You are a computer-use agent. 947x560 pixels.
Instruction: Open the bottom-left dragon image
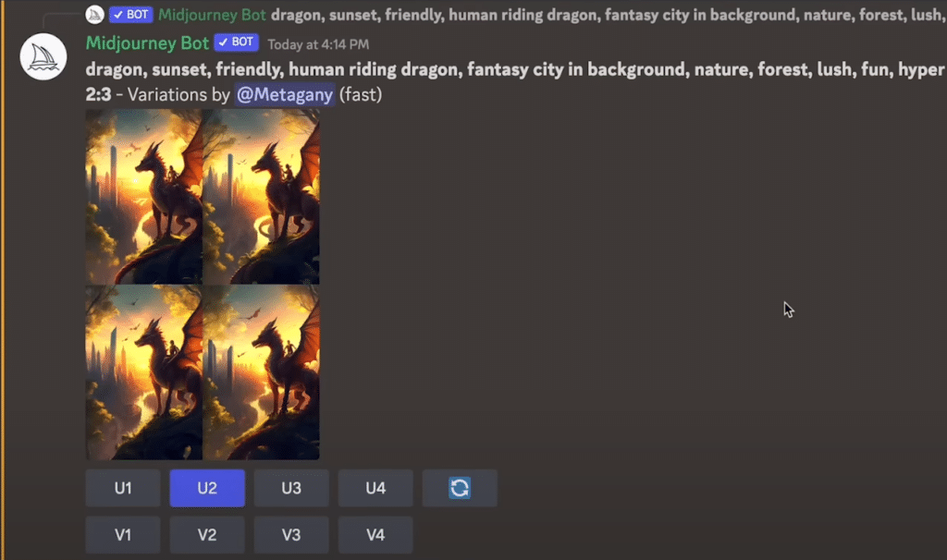pyautogui.click(x=143, y=372)
